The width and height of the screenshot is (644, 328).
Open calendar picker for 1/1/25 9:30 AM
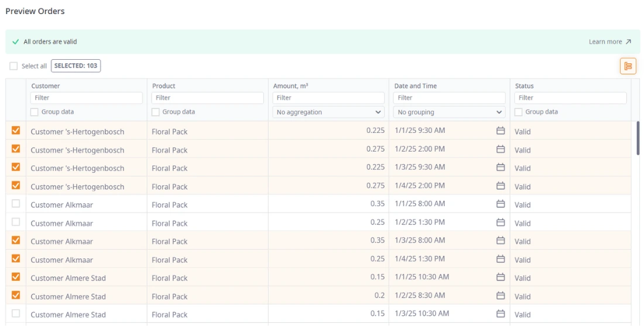[500, 131]
